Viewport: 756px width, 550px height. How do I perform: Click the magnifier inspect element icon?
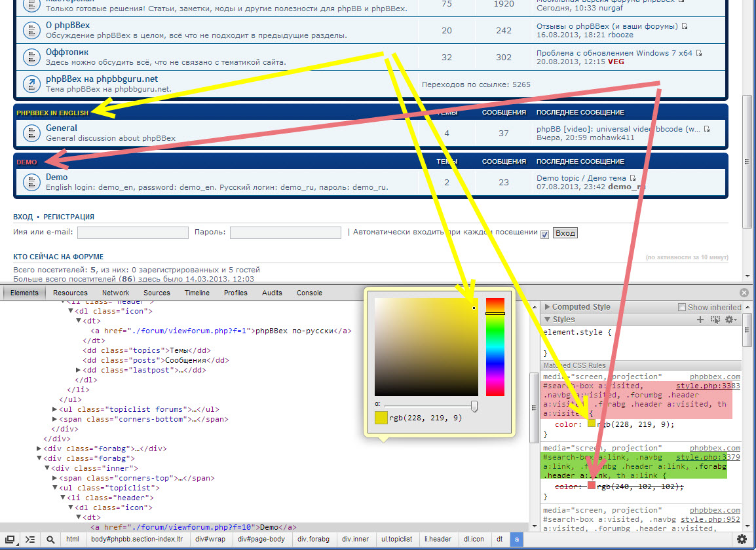[x=50, y=540]
